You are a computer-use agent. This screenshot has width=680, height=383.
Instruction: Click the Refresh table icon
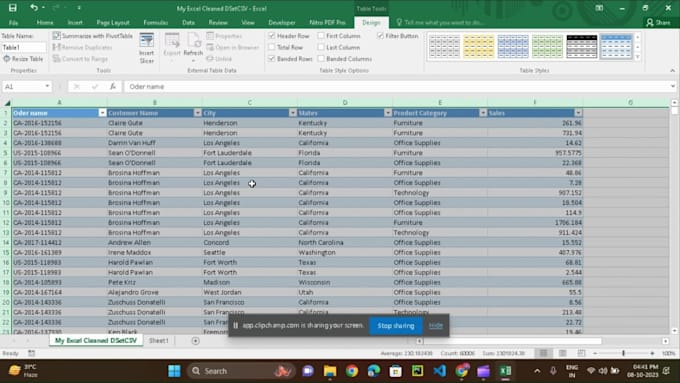(x=193, y=45)
